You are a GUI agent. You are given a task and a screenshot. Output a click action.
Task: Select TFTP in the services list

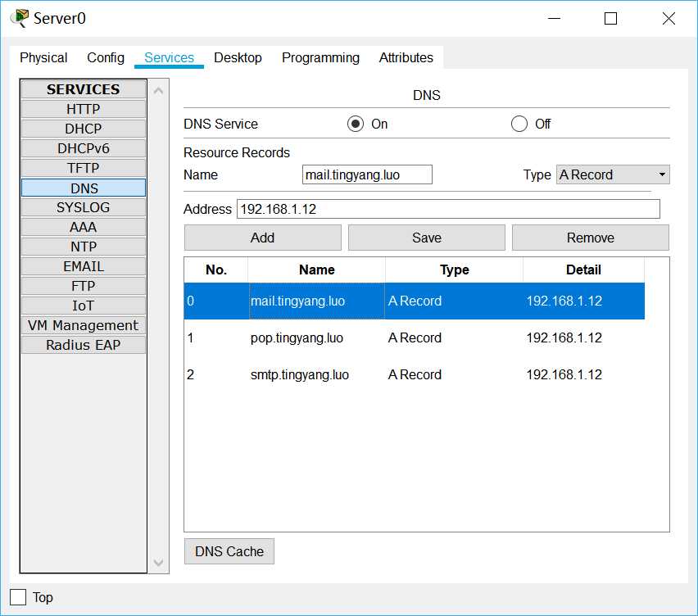pyautogui.click(x=84, y=168)
